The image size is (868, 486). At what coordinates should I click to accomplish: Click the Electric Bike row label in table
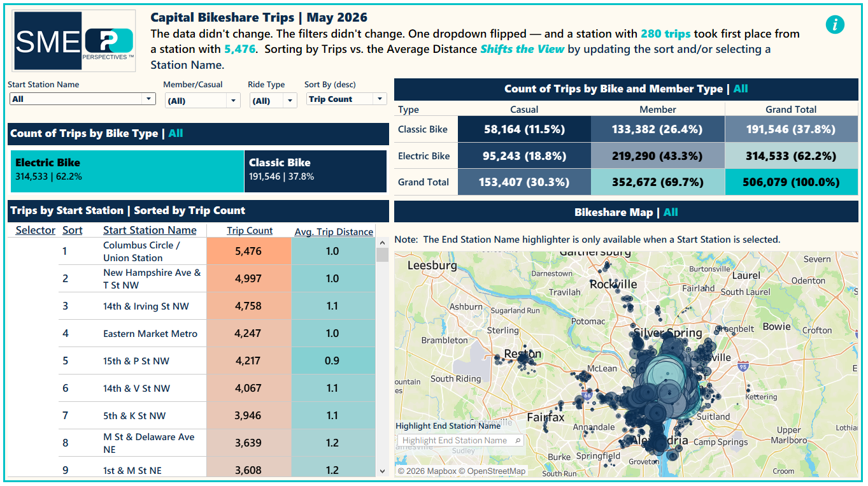[x=423, y=155]
